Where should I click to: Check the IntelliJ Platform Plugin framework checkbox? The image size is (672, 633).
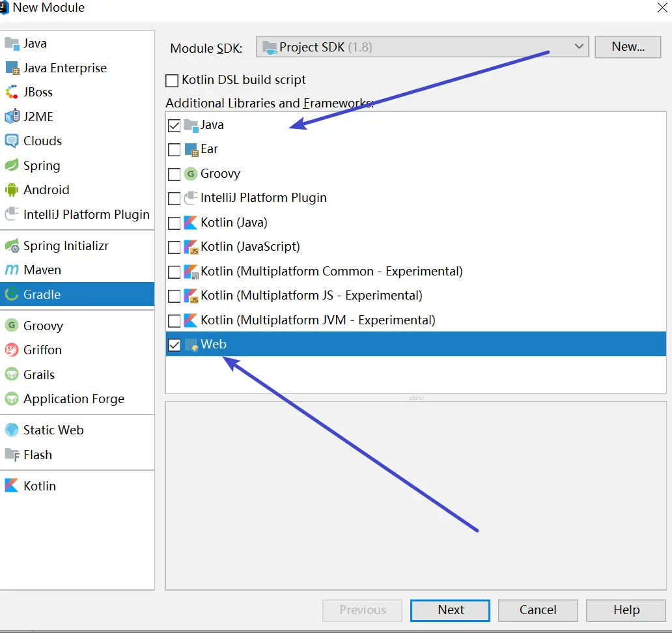click(x=174, y=199)
